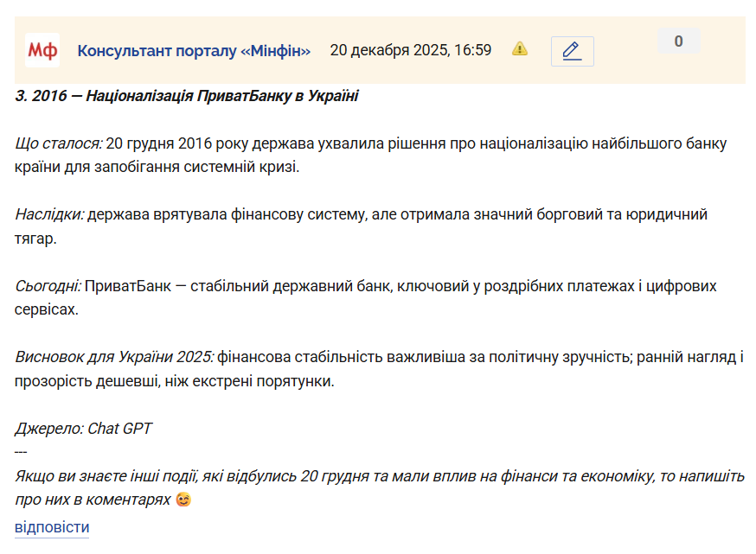Click the comment timestamp 20 декабря 2025, 16:59

tap(410, 50)
